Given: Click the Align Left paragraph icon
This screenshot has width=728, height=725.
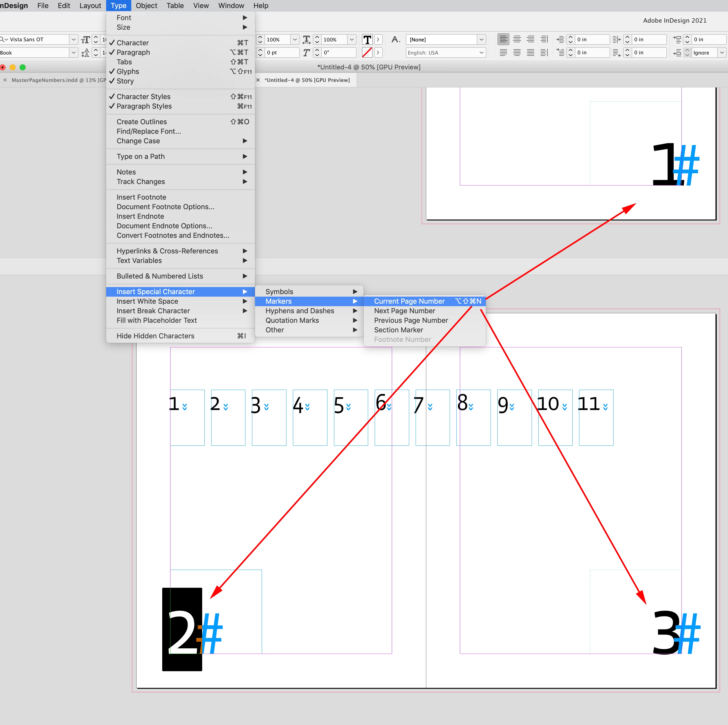Looking at the screenshot, I should point(503,39).
